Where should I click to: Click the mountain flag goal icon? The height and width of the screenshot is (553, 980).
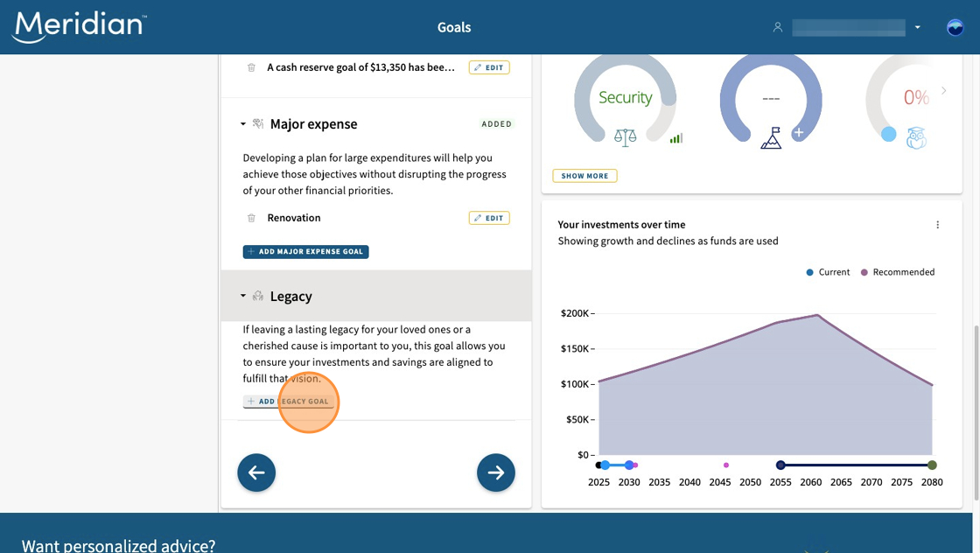click(x=771, y=138)
